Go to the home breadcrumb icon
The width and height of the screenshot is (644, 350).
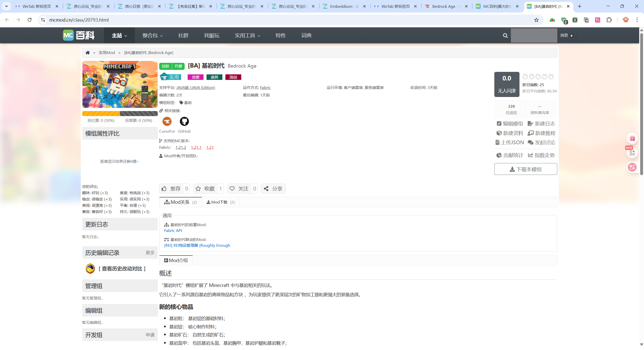[88, 53]
